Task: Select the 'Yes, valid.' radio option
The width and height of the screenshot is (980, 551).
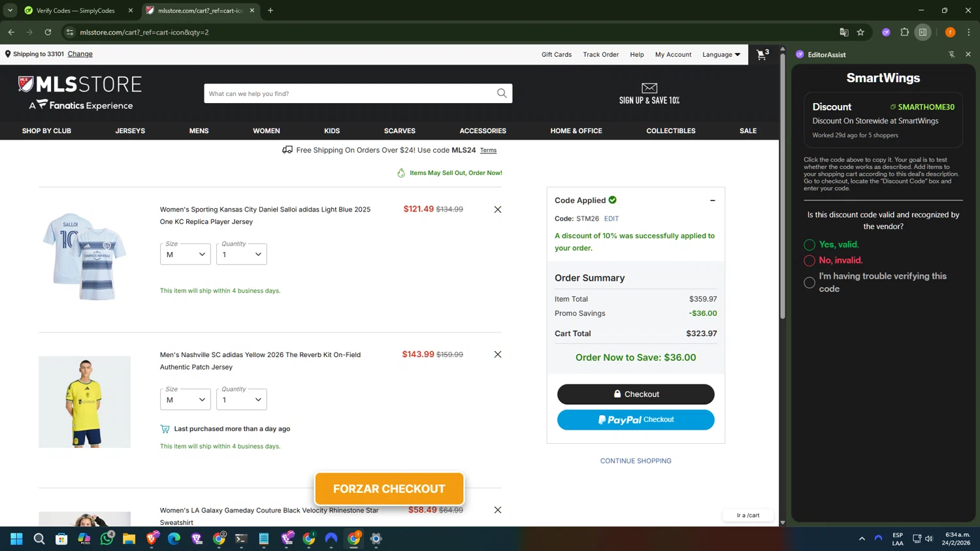Action: coord(809,245)
